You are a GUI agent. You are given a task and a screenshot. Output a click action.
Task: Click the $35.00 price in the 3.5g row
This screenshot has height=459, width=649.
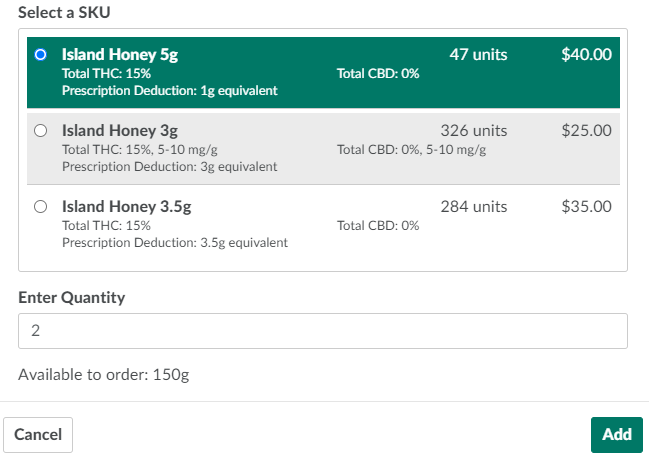[x=586, y=207]
